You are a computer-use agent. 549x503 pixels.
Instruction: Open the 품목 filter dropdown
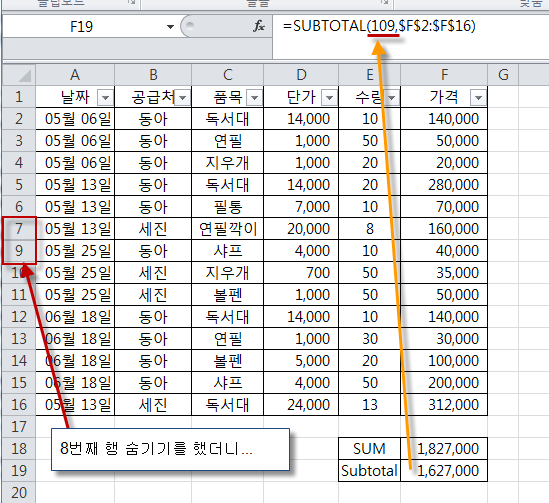point(255,98)
